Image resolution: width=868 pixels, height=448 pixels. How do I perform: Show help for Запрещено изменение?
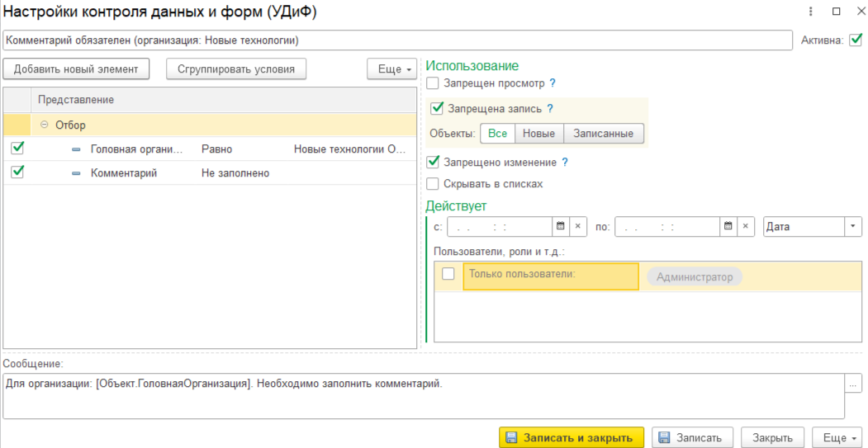coord(565,163)
